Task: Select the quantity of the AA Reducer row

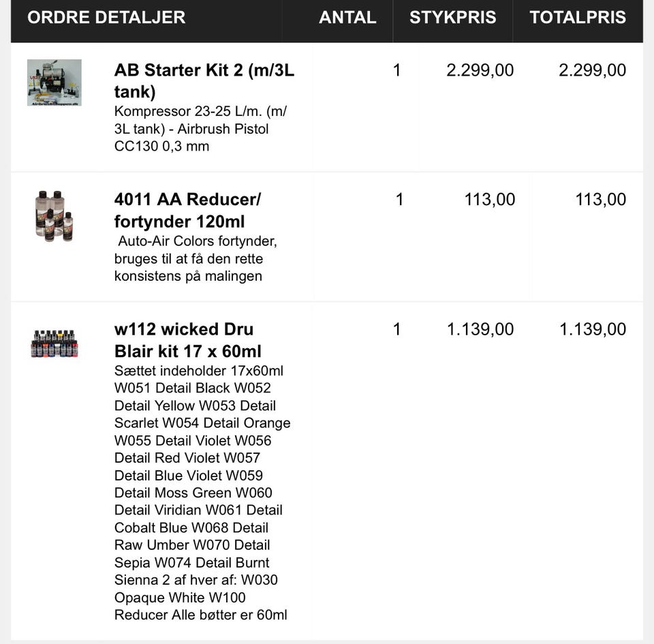Action: click(399, 200)
